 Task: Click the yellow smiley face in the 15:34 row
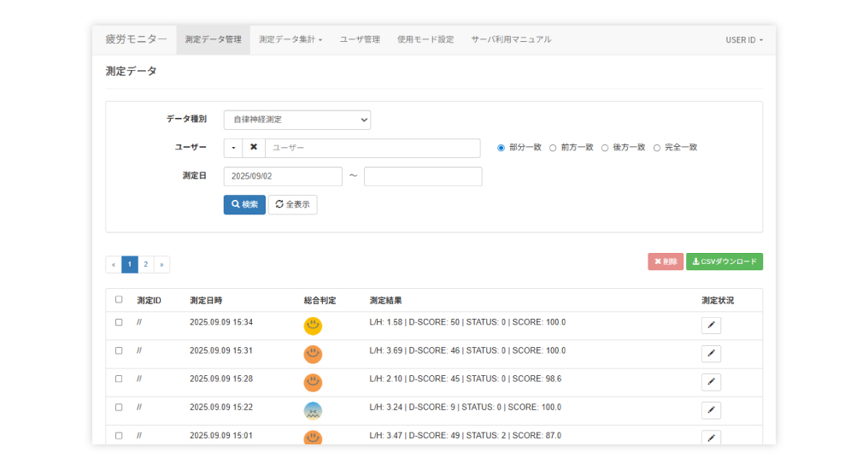pos(313,326)
